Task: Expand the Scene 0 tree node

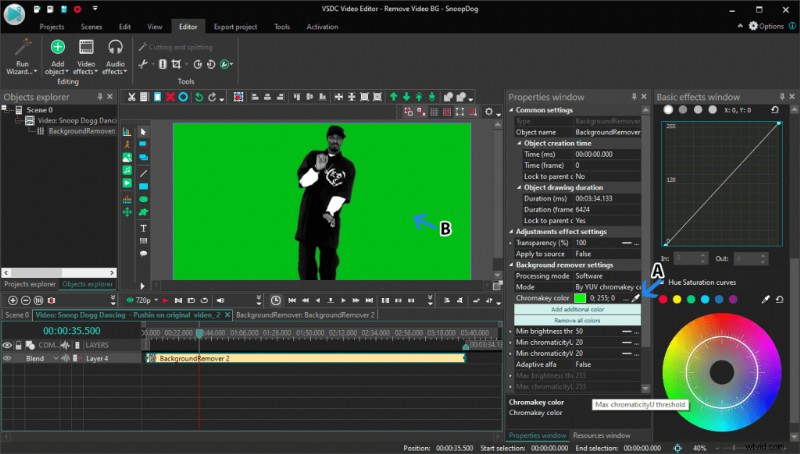Action: pyautogui.click(x=5, y=109)
